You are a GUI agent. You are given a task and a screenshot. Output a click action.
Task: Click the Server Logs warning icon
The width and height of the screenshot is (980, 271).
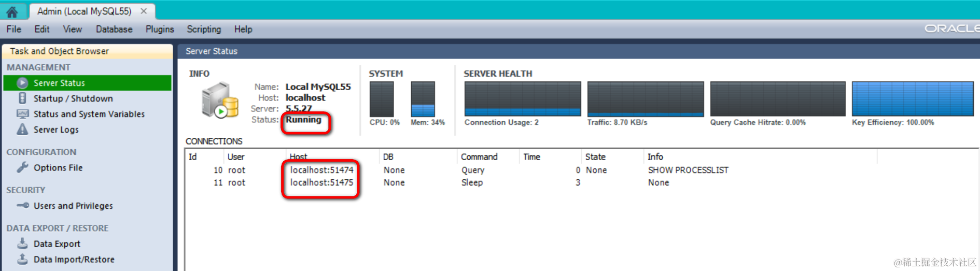[x=22, y=129]
